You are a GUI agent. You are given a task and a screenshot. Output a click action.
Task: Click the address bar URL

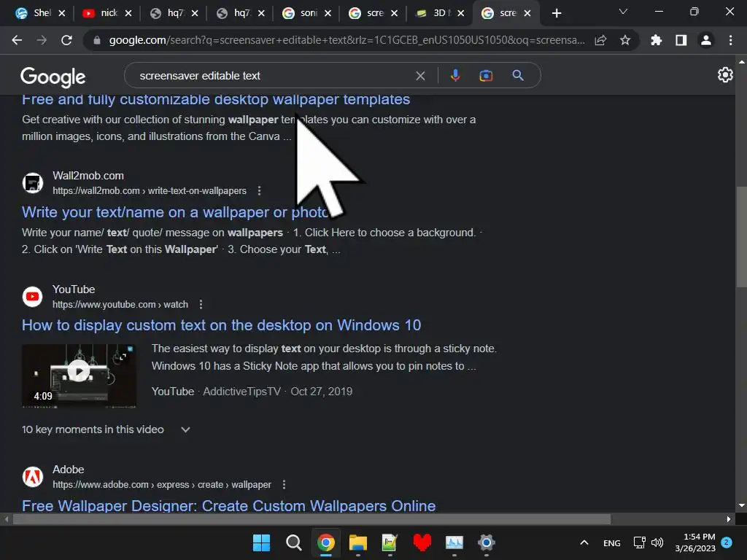[347, 41]
